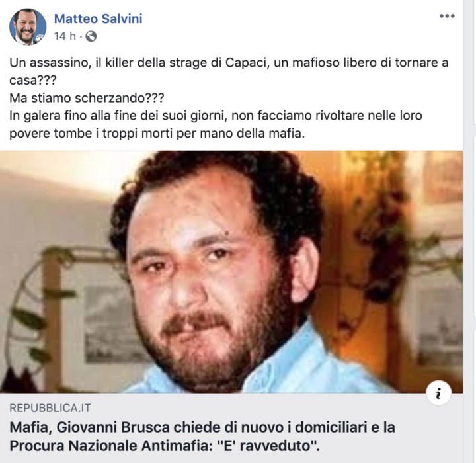Visit Matteo Salvini's page via name link
The width and height of the screenshot is (476, 463).
[x=98, y=19]
